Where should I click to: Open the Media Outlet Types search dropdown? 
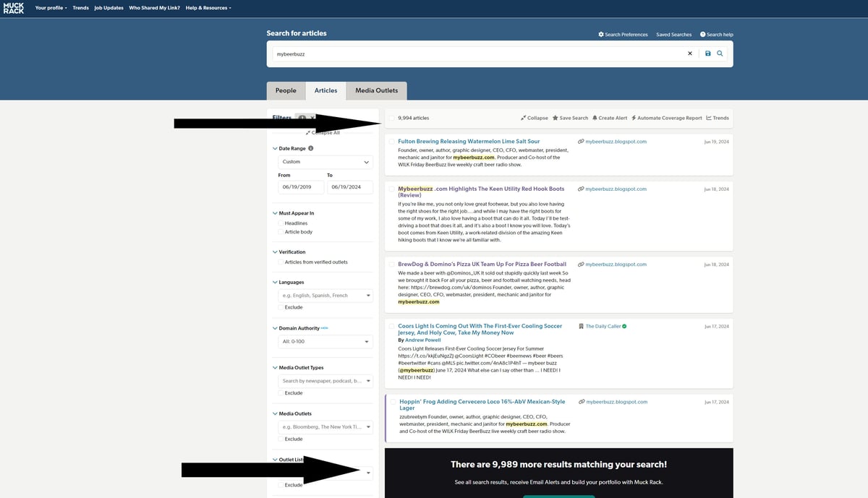coord(325,381)
